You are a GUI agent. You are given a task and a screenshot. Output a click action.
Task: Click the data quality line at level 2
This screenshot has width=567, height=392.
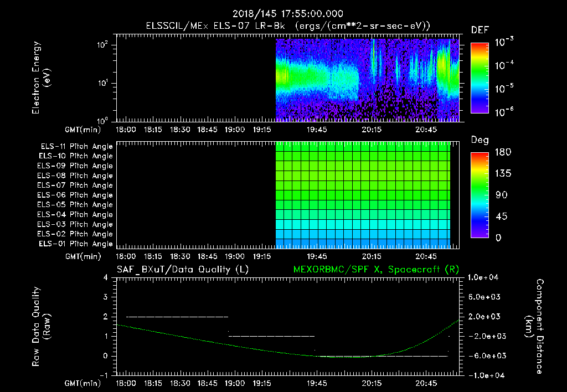pos(177,317)
